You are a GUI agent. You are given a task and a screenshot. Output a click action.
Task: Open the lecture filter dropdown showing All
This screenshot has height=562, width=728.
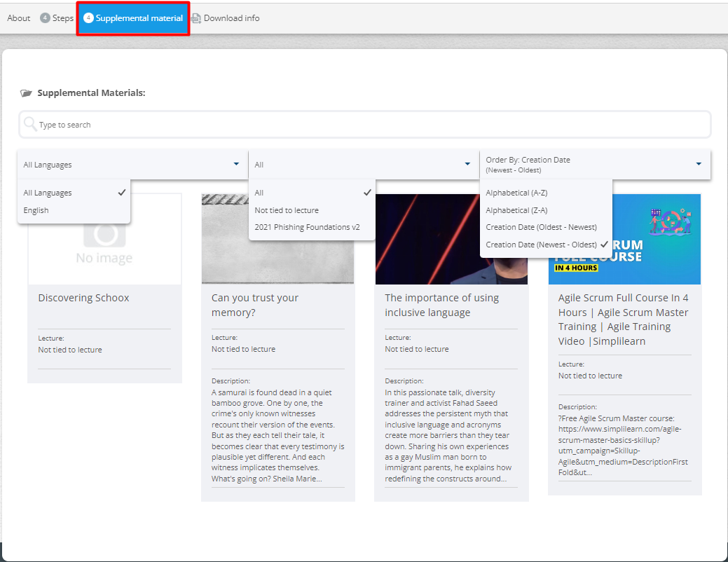coord(364,165)
